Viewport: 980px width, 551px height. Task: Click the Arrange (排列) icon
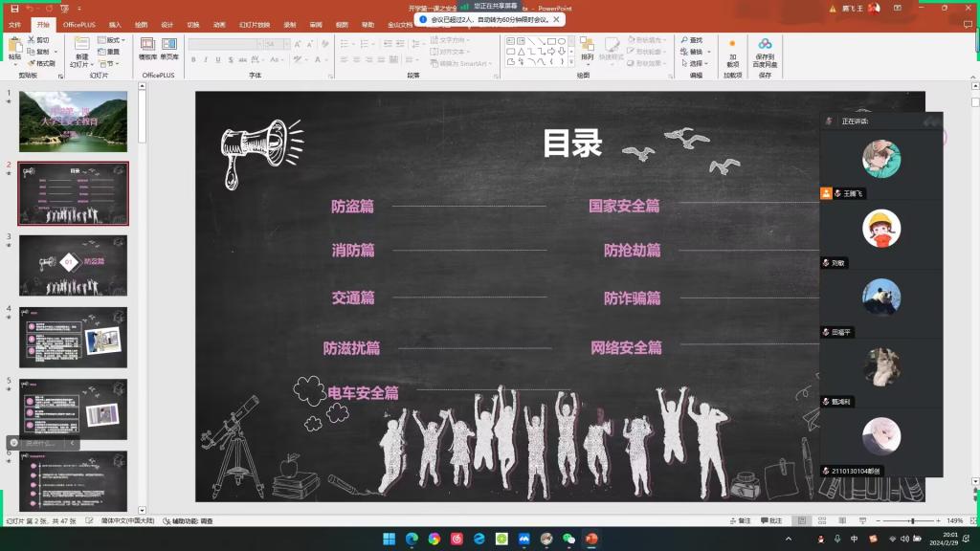[x=587, y=49]
